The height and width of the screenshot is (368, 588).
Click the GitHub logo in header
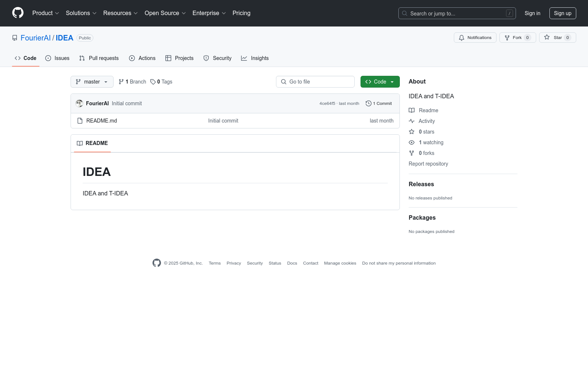point(18,13)
